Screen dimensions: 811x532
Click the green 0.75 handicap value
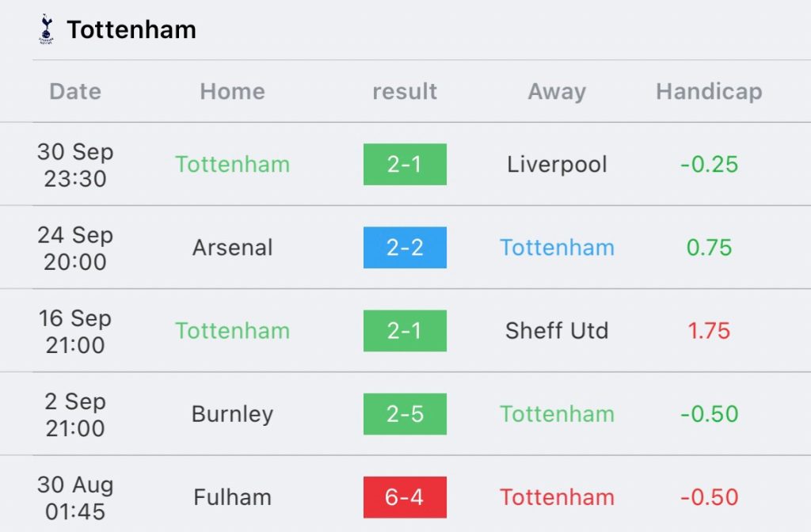click(x=709, y=248)
